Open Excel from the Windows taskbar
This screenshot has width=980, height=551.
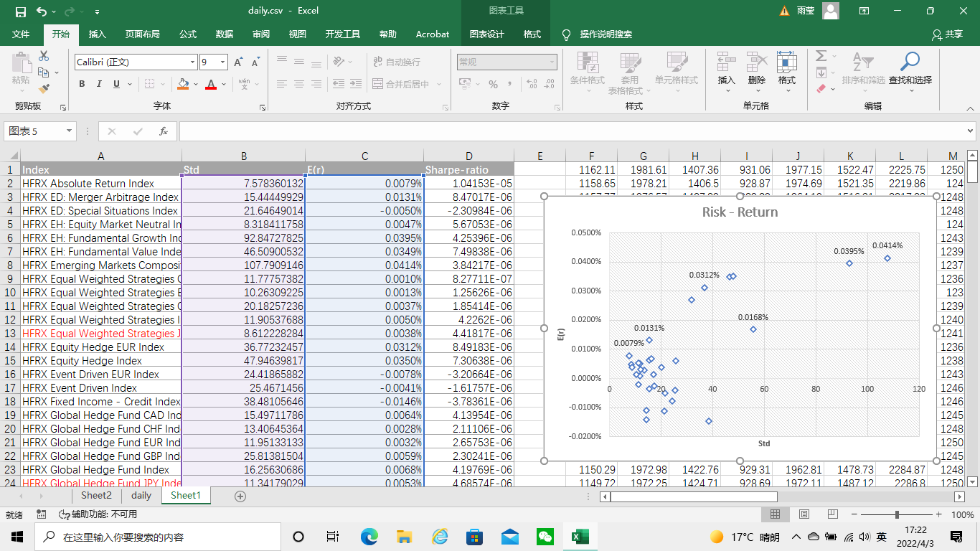[x=579, y=537]
